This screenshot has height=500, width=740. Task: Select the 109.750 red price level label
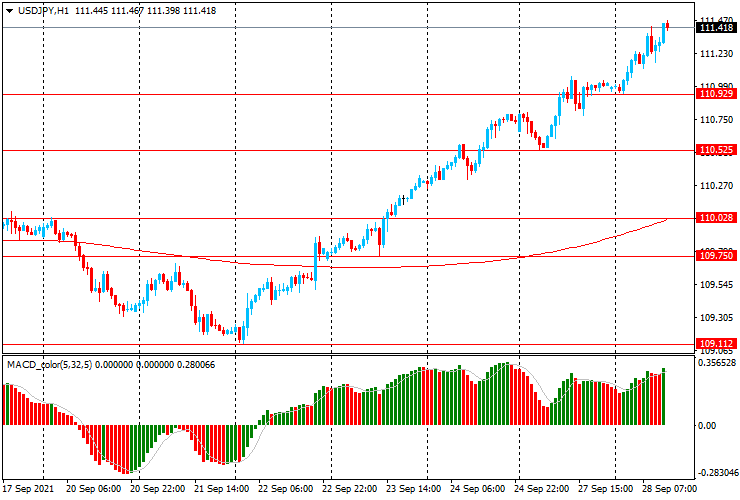(x=716, y=256)
